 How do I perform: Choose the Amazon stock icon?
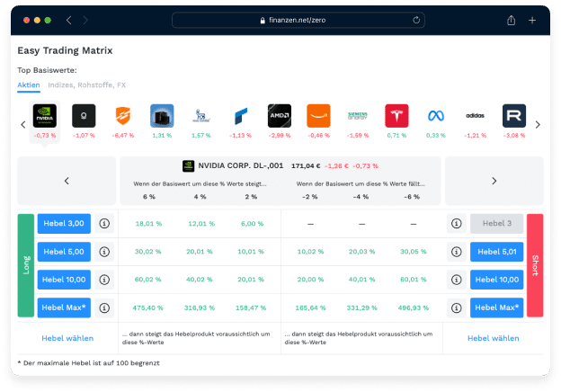click(x=318, y=116)
